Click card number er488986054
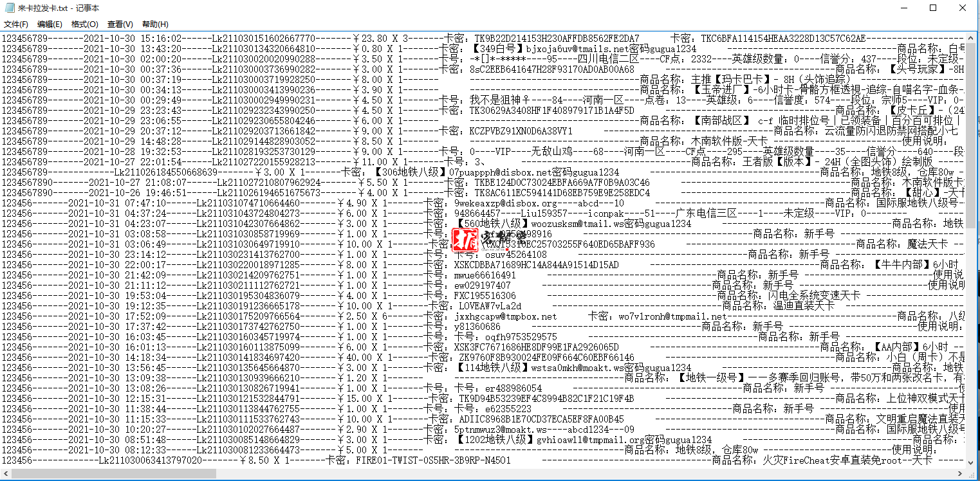980x481 pixels. [x=513, y=388]
